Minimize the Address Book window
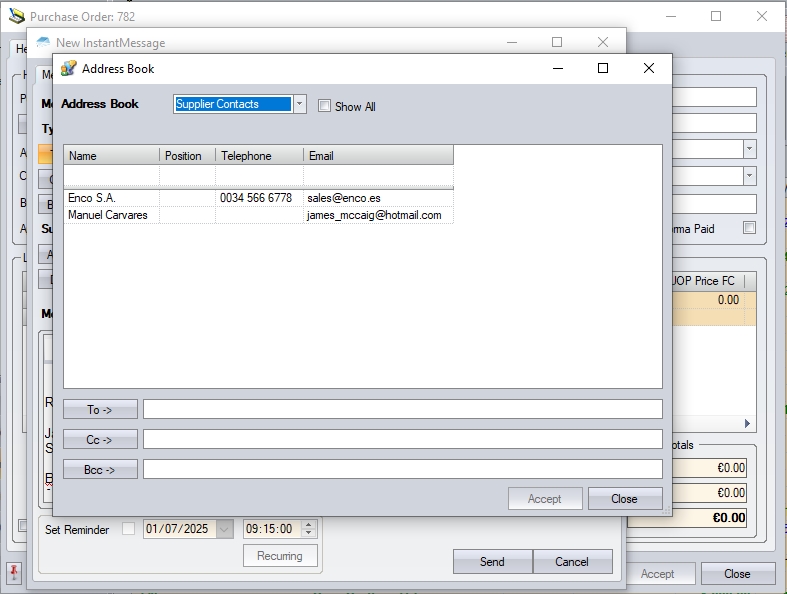 558,68
